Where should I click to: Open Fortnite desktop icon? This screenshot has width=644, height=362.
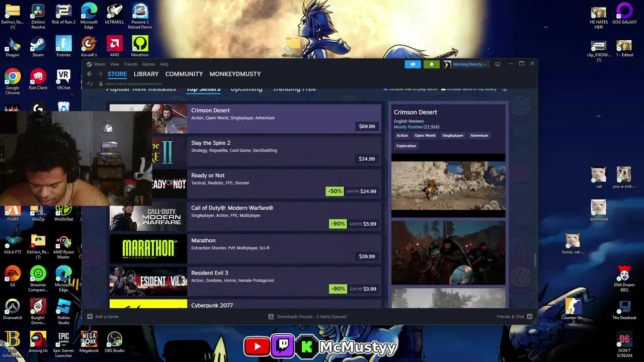tap(63, 47)
